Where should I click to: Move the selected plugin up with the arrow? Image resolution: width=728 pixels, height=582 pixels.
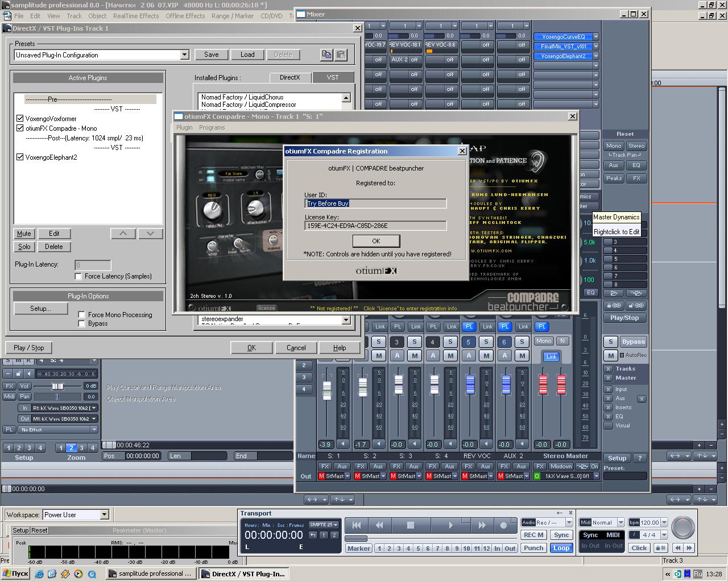tap(123, 234)
